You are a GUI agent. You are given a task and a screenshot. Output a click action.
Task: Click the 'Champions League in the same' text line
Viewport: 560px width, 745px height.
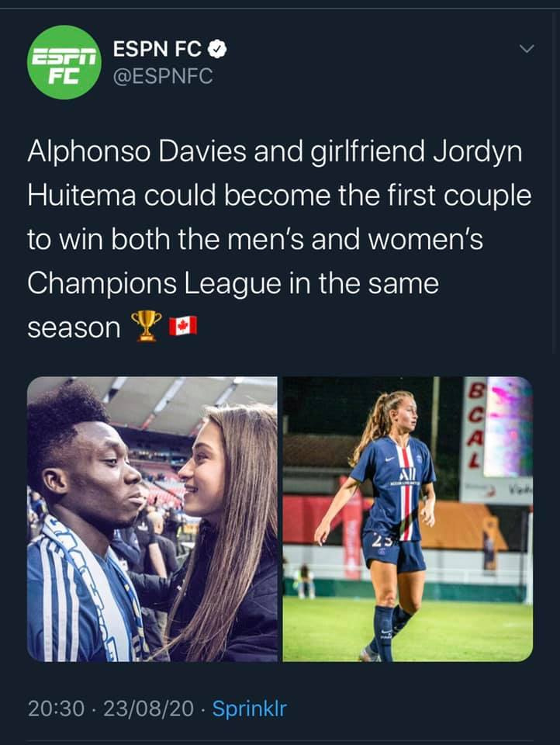(233, 283)
